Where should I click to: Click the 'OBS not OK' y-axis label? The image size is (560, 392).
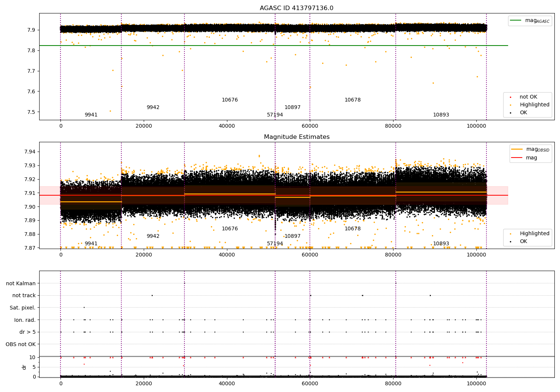pyautogui.click(x=21, y=345)
